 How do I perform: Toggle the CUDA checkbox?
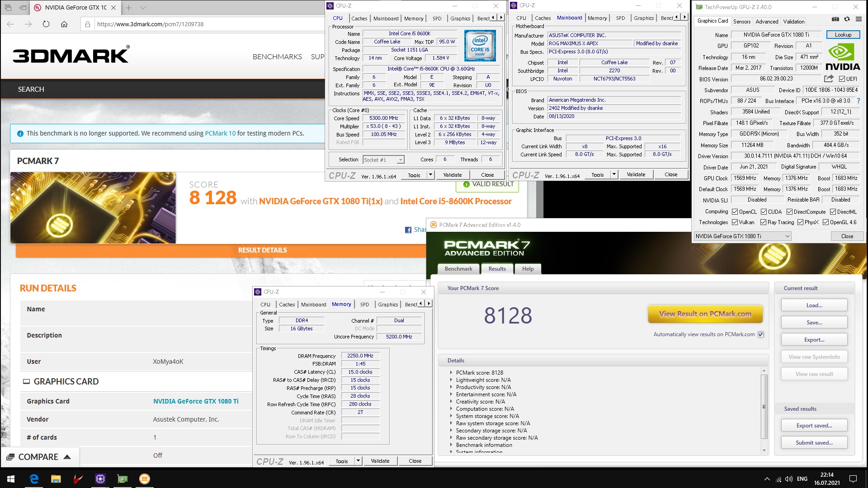(x=764, y=212)
